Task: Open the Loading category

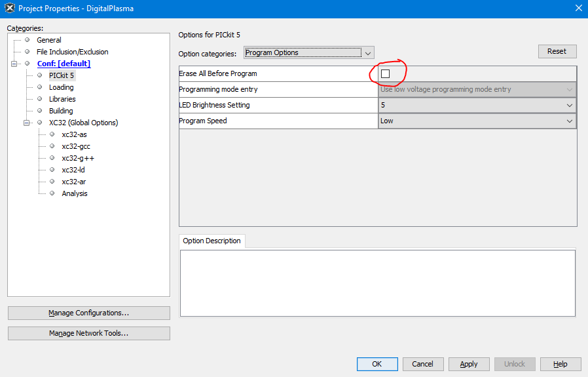Action: point(61,87)
